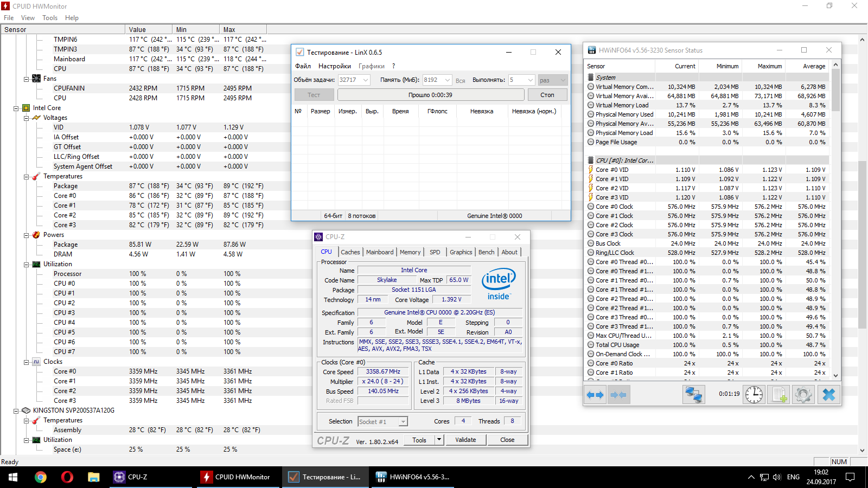Open the Caches tab in CPU-Z
The image size is (868, 488).
point(350,252)
